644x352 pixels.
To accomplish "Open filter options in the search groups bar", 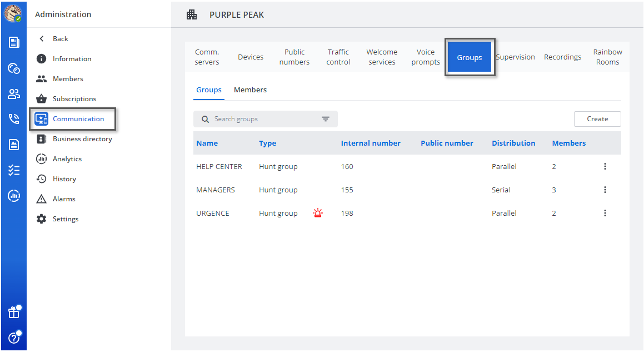I will click(326, 119).
